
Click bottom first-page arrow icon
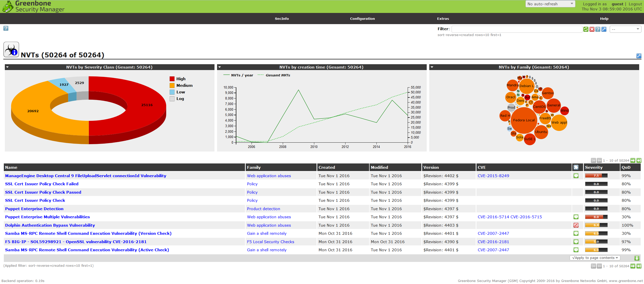point(593,266)
